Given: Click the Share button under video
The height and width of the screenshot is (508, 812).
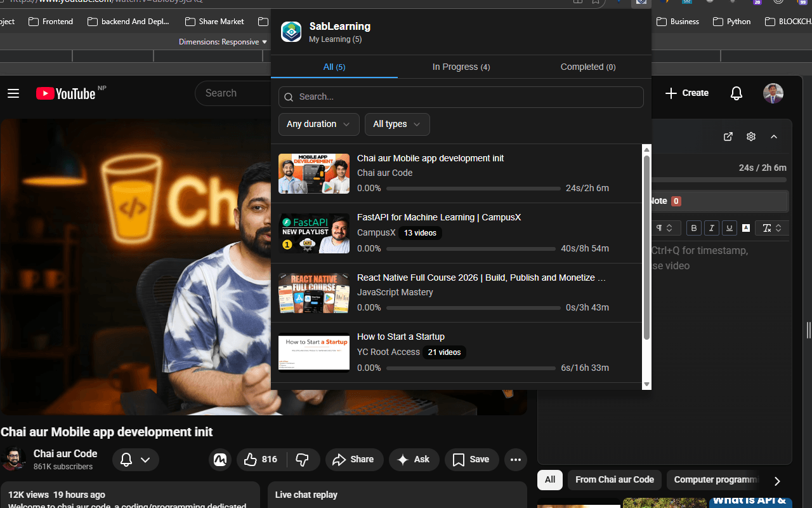Looking at the screenshot, I should pyautogui.click(x=354, y=459).
